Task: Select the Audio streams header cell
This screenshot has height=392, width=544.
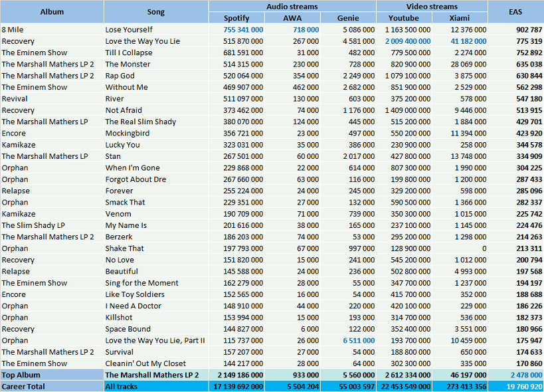Action: coord(292,6)
